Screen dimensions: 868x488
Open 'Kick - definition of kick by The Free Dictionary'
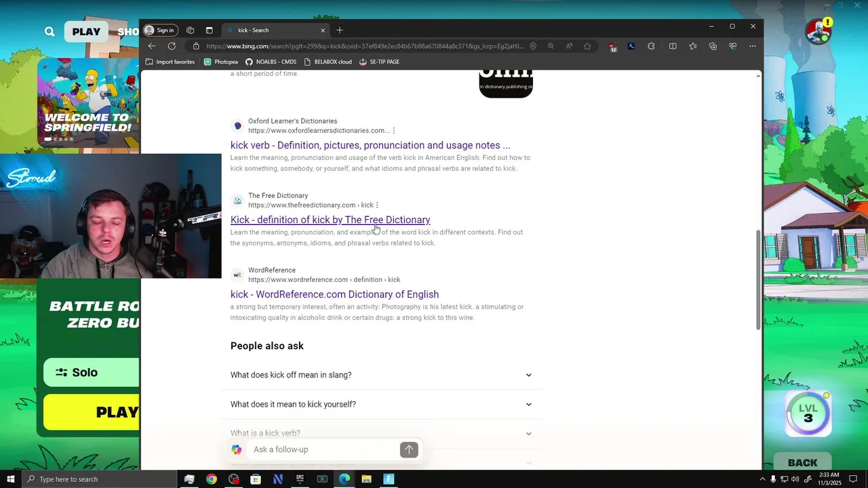tap(330, 220)
